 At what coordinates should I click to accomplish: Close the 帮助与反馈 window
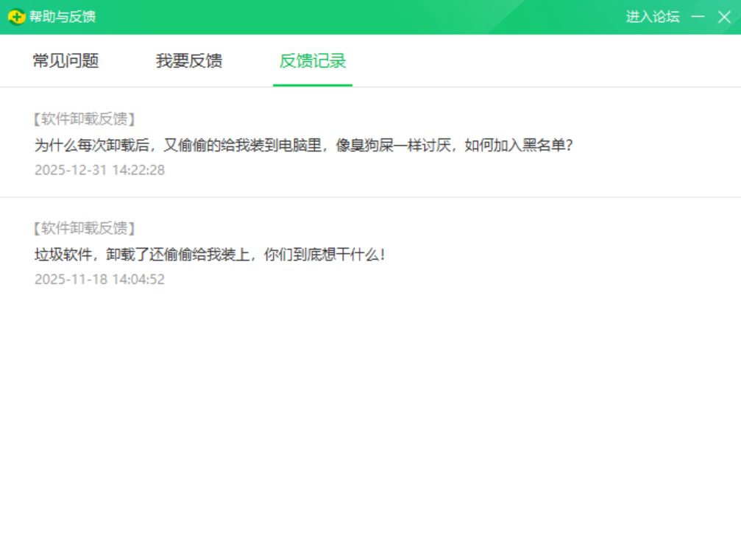tap(724, 17)
